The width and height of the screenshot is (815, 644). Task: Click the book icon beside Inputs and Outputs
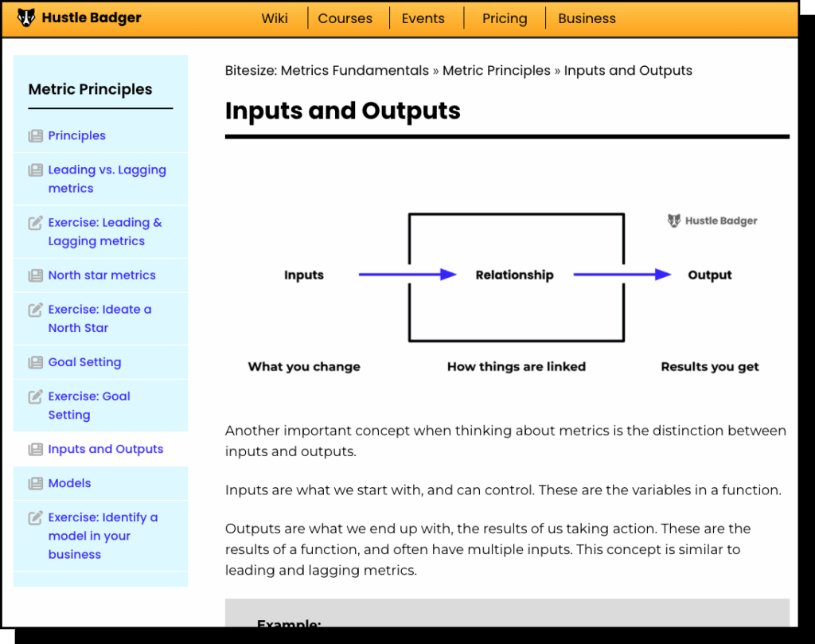36,449
